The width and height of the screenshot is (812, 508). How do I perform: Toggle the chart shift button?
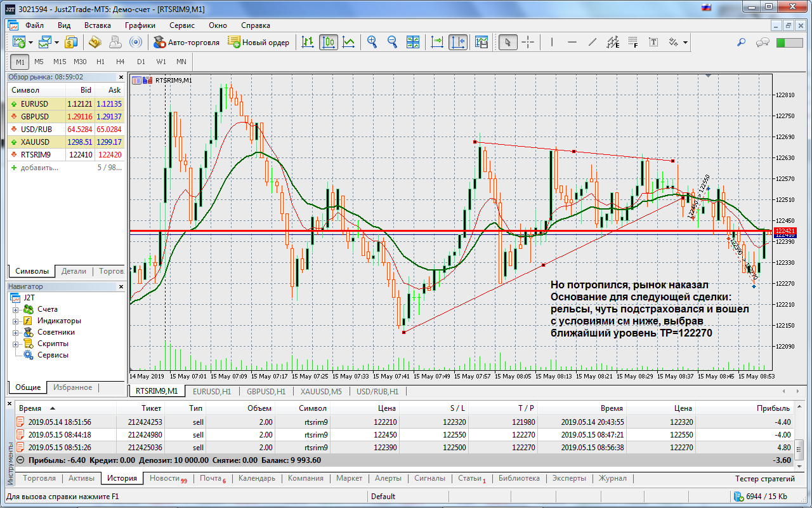pos(457,42)
